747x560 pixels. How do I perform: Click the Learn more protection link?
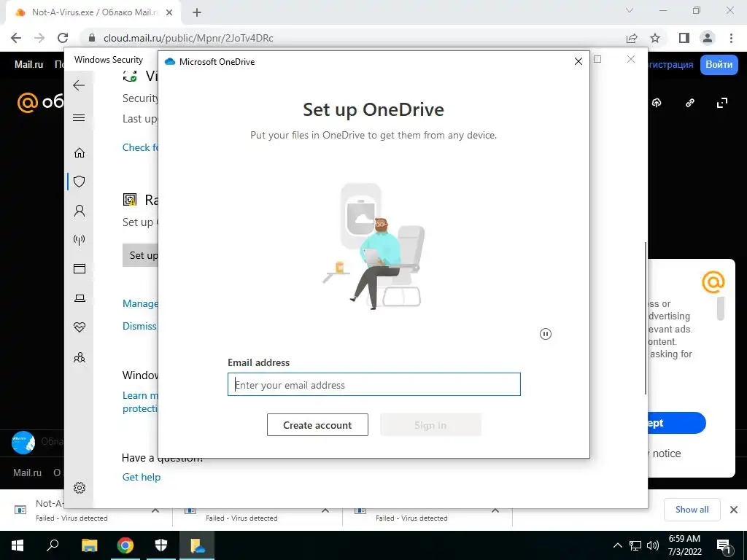(140, 402)
